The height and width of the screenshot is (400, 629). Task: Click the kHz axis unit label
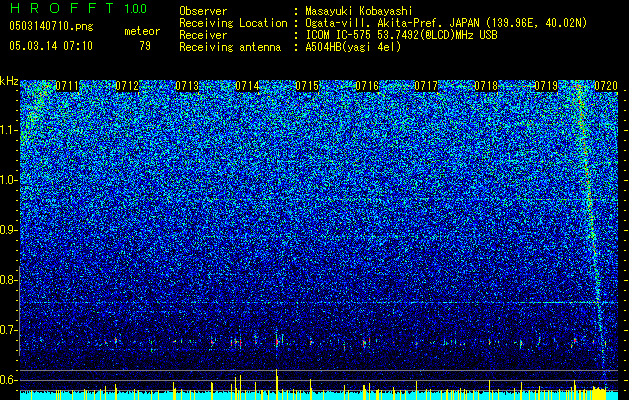9,81
